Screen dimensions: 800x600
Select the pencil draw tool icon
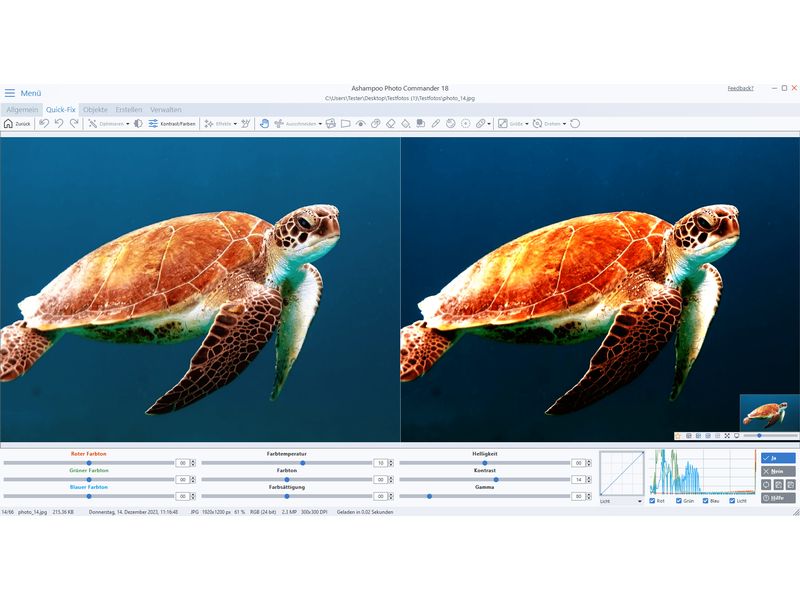[x=435, y=123]
